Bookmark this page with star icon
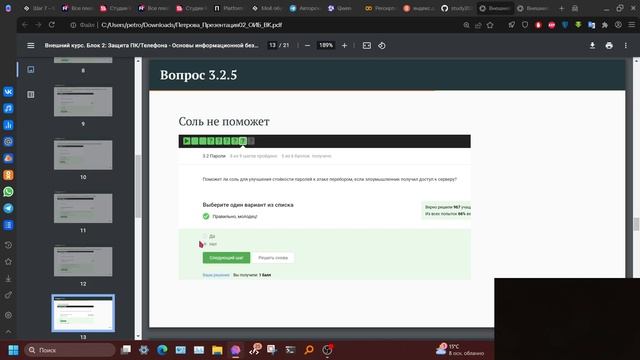The height and width of the screenshot is (360, 640). coord(490,25)
